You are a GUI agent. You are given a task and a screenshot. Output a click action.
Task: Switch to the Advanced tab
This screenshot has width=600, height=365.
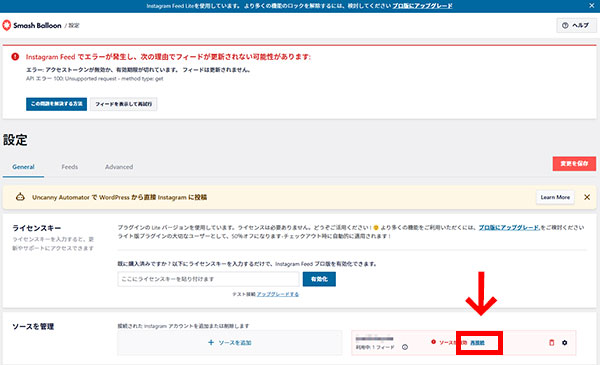click(x=119, y=167)
